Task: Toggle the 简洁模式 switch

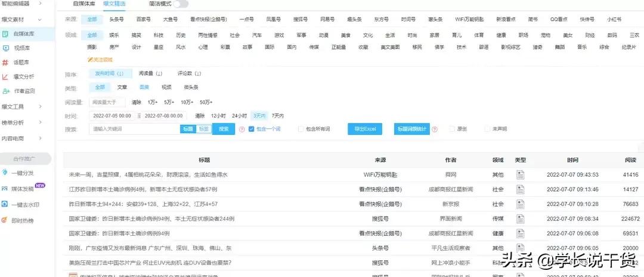Action: coord(181,4)
